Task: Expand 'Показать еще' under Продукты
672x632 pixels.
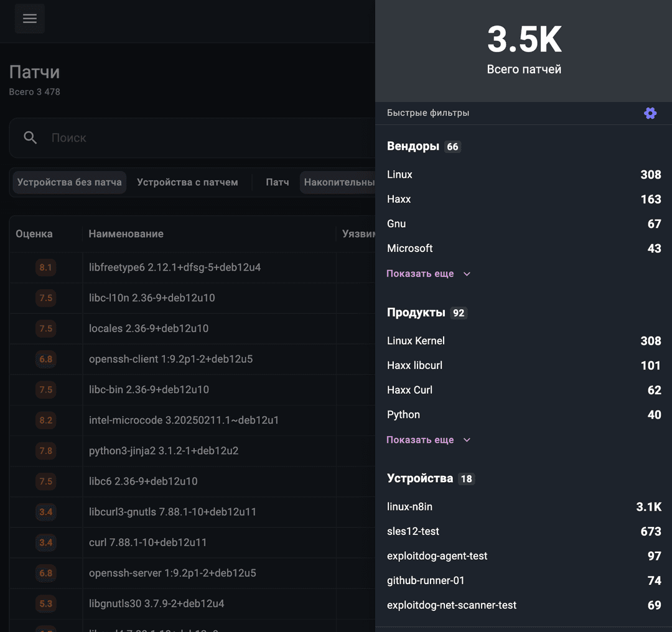Action: click(x=420, y=440)
